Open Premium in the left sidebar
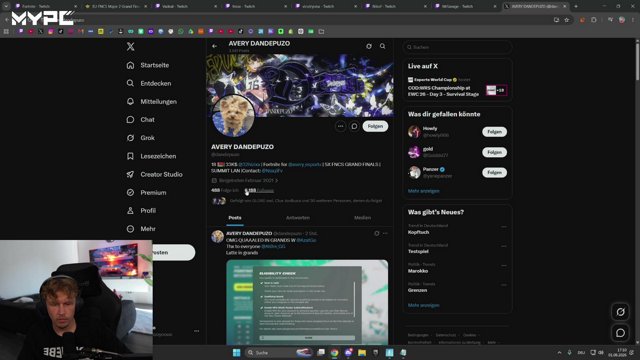Screen dimensions: 640x360 (x=146, y=193)
